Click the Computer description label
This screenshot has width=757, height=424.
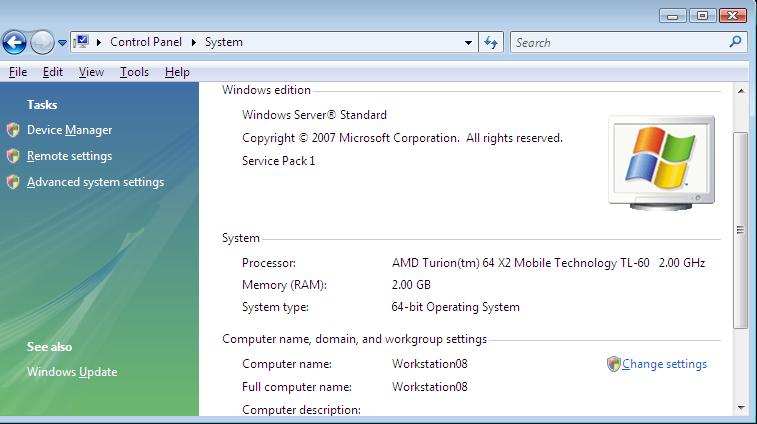(x=301, y=410)
